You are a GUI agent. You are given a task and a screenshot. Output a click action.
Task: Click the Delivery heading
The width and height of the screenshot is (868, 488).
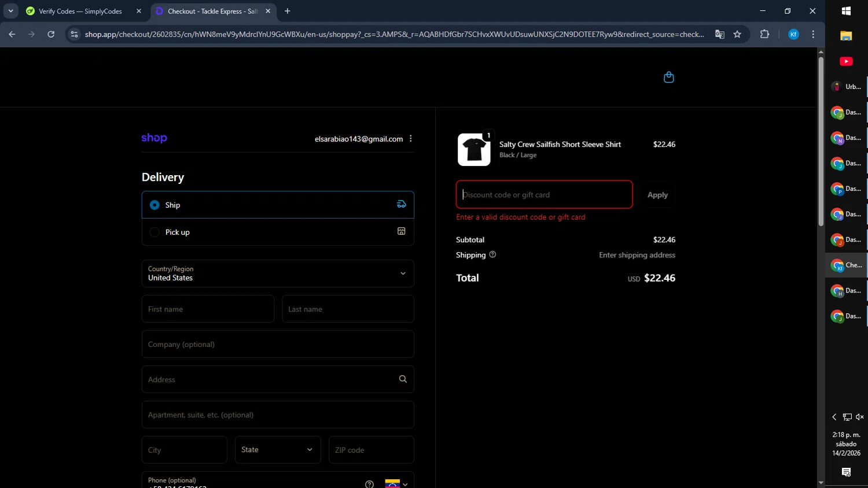(163, 178)
